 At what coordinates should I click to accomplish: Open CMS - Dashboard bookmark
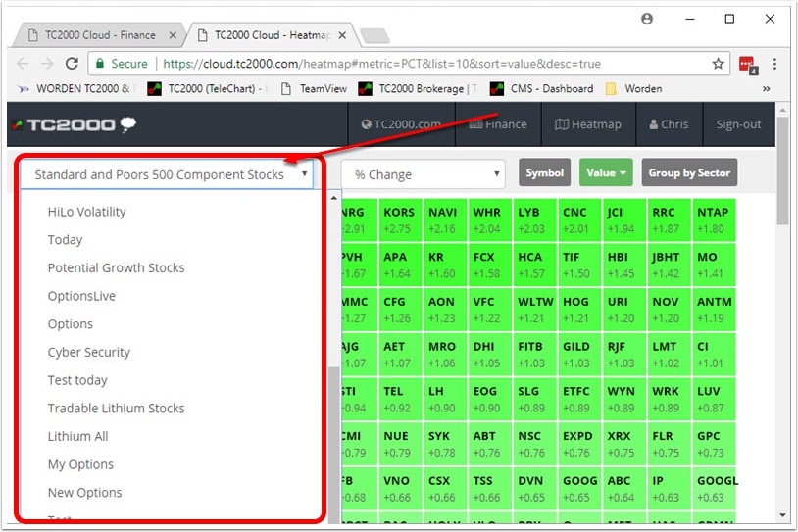pyautogui.click(x=541, y=88)
